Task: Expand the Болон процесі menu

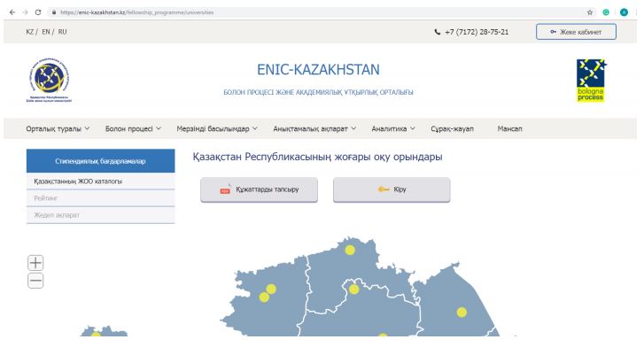Action: coord(133,129)
